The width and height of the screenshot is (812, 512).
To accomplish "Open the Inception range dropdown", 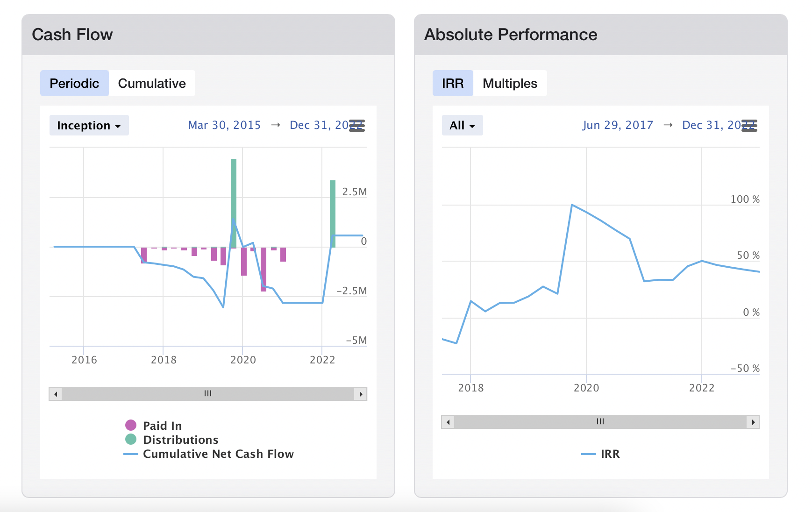I will click(x=89, y=125).
